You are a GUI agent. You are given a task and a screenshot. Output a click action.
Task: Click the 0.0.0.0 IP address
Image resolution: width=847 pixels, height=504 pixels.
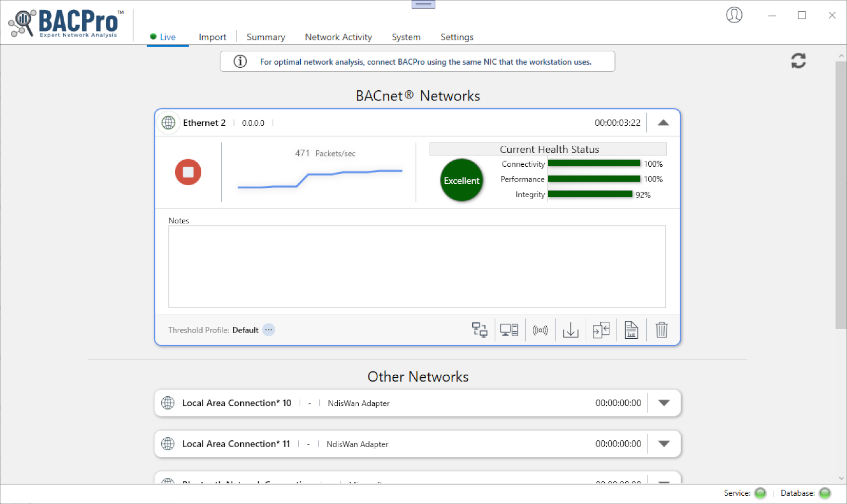click(x=253, y=123)
